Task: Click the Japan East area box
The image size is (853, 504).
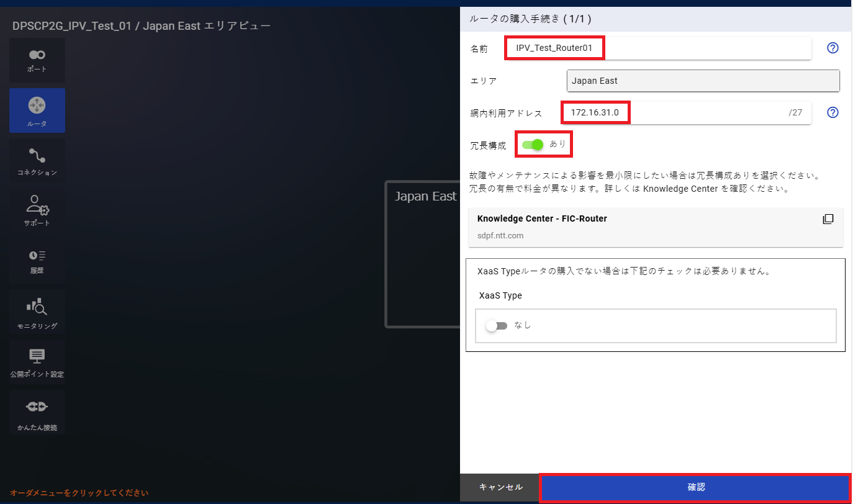Action: coord(423,254)
